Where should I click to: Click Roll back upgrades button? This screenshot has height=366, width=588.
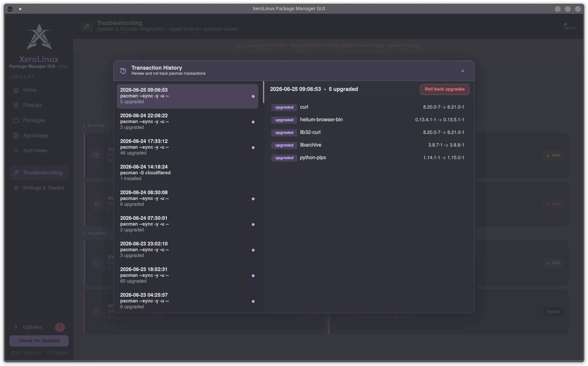(445, 90)
